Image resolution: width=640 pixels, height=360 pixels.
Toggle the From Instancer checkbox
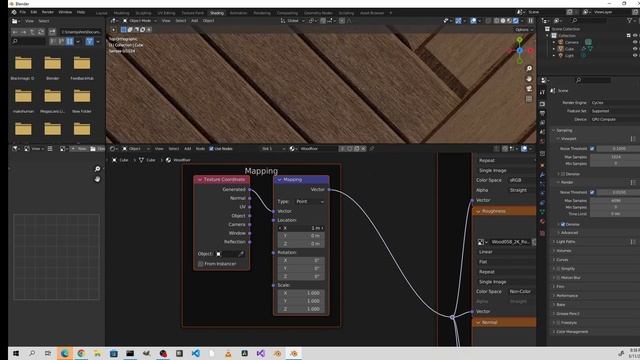coord(200,264)
